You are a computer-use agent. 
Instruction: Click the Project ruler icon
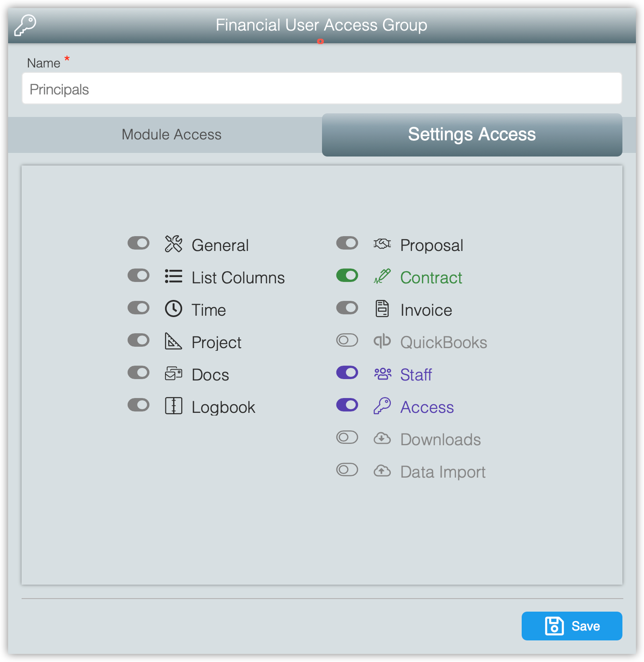174,341
